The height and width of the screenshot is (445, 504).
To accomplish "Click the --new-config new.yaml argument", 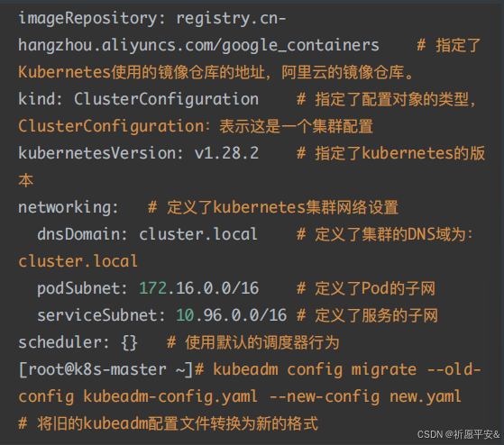I will pos(365,397).
